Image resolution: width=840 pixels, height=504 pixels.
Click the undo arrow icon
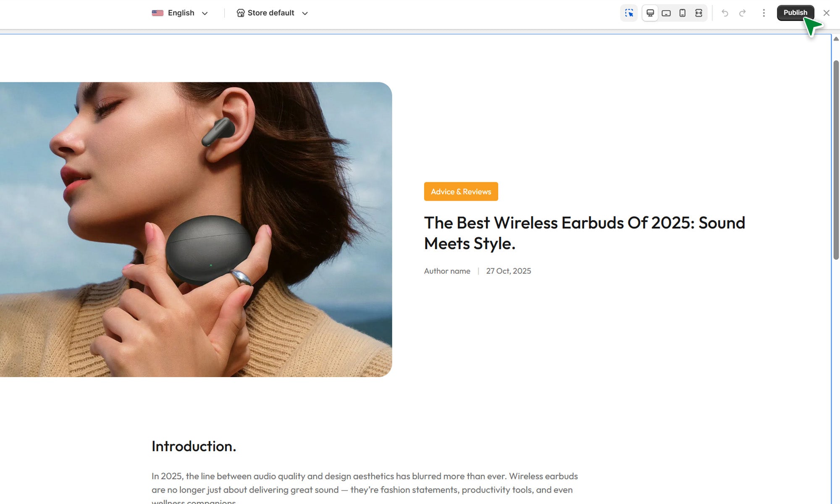pyautogui.click(x=725, y=13)
